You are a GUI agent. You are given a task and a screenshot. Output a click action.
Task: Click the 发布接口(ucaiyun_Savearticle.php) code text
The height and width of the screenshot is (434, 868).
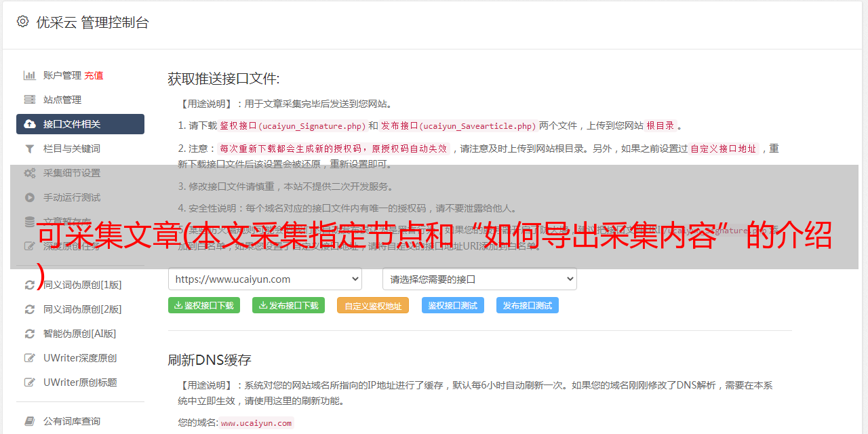point(458,126)
